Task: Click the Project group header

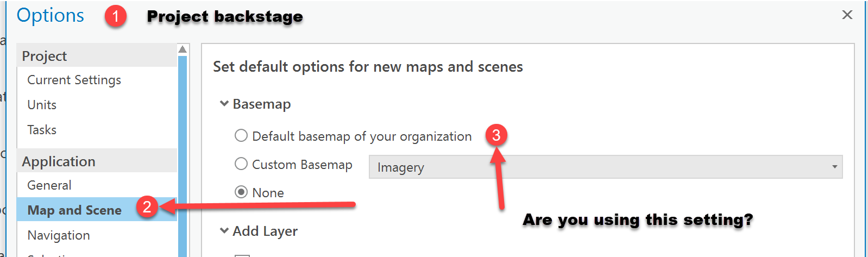Action: [x=45, y=56]
